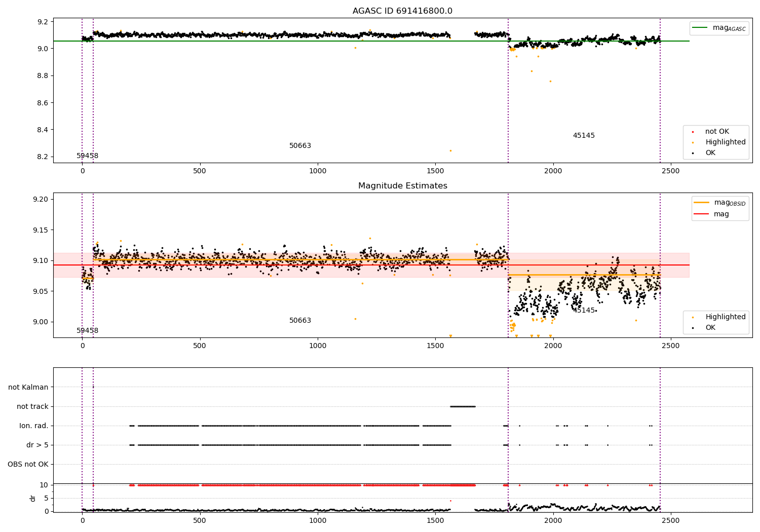Image resolution: width=760 pixels, height=532 pixels.
Task: Click the 1500 x-tick under Magnitude Estimates plot
Action: pos(435,346)
